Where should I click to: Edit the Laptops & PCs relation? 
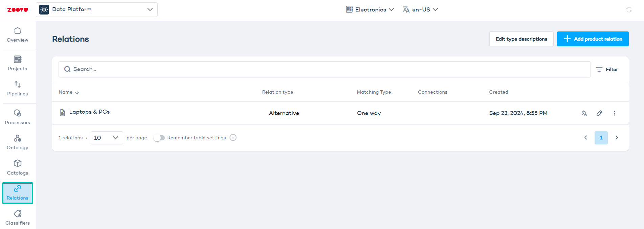pos(599,113)
